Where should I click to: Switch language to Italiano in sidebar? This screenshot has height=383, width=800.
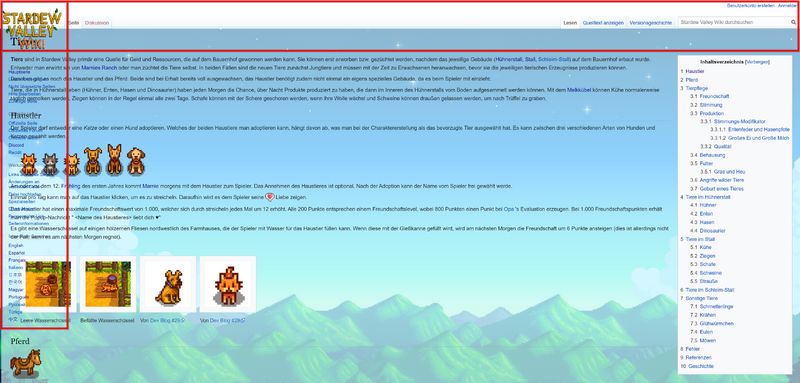(x=16, y=267)
